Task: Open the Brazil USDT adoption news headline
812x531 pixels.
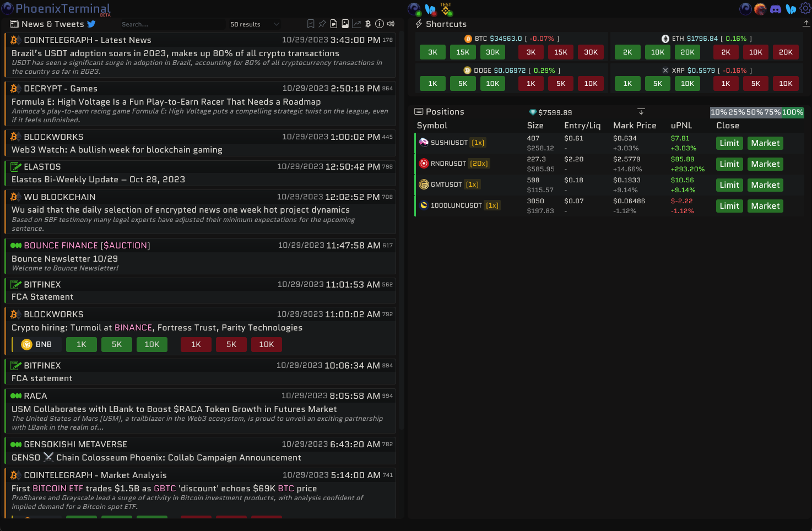Action: (175, 53)
